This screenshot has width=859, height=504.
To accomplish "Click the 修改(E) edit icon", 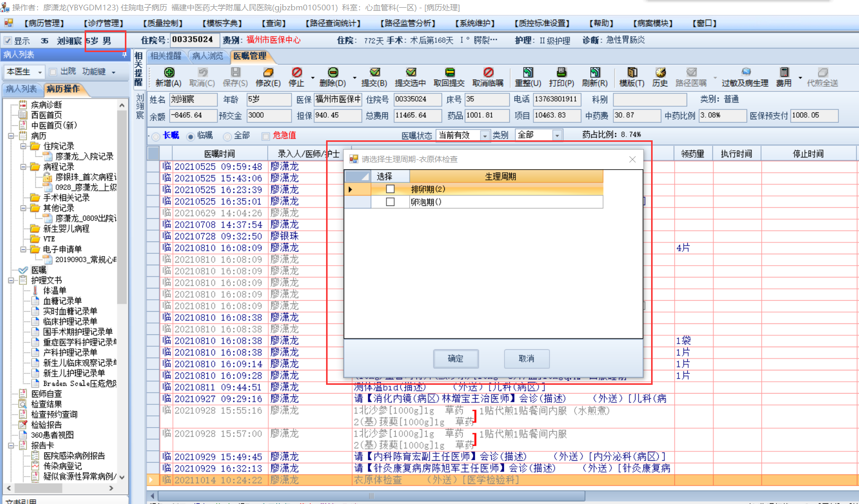I will tap(268, 72).
